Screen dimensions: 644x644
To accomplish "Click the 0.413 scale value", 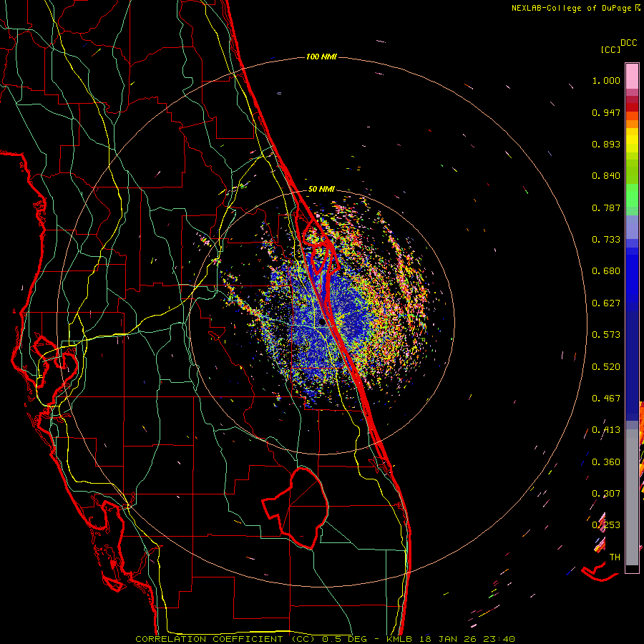I will [x=606, y=430].
